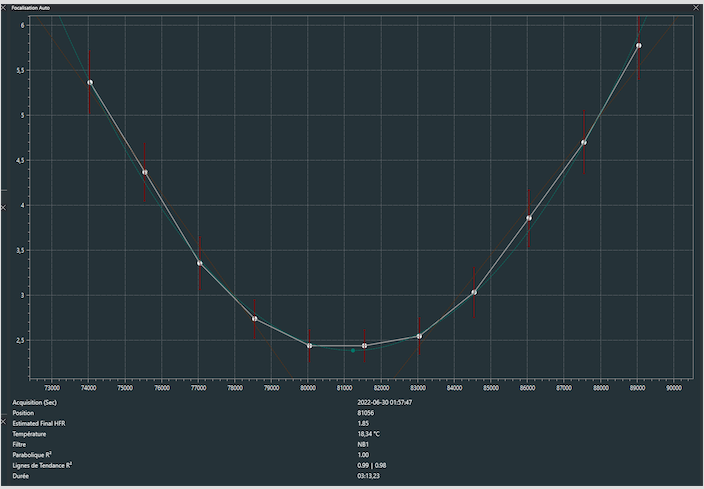Click the 2,5 y-axis label
704x489 pixels.
click(x=20, y=340)
